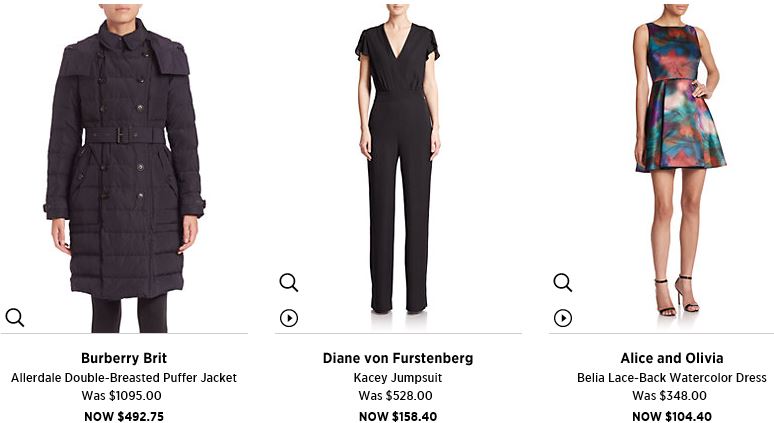Image resolution: width=774 pixels, height=423 pixels.
Task: Click the NOW $492.75 sale price
Action: (124, 416)
